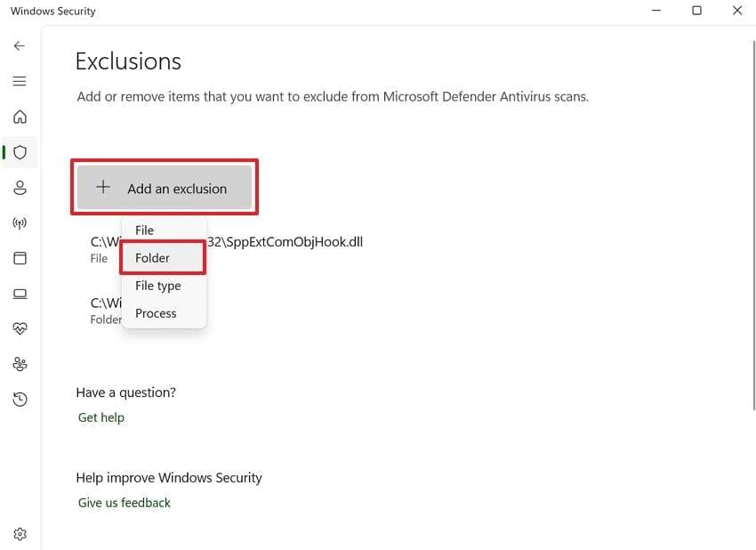Image resolution: width=756 pixels, height=550 pixels.
Task: Select the SppExtComObjHook.dll file exclusion entry
Action: pos(227,249)
